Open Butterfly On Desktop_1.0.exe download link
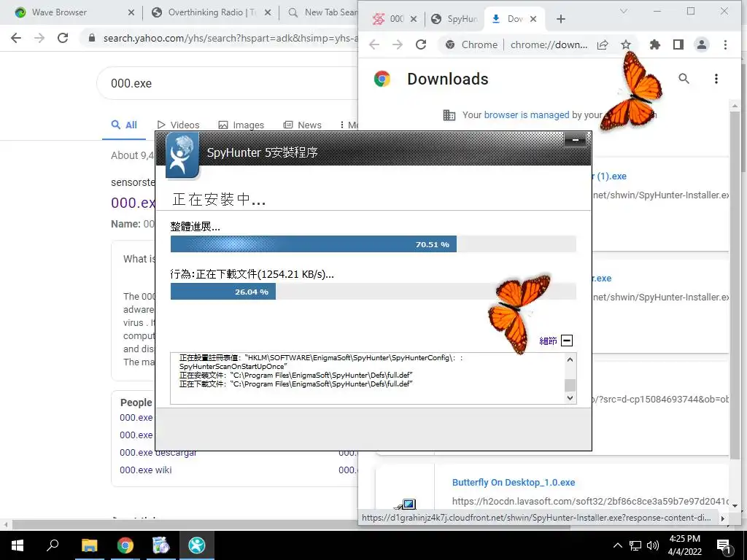 [x=514, y=483]
